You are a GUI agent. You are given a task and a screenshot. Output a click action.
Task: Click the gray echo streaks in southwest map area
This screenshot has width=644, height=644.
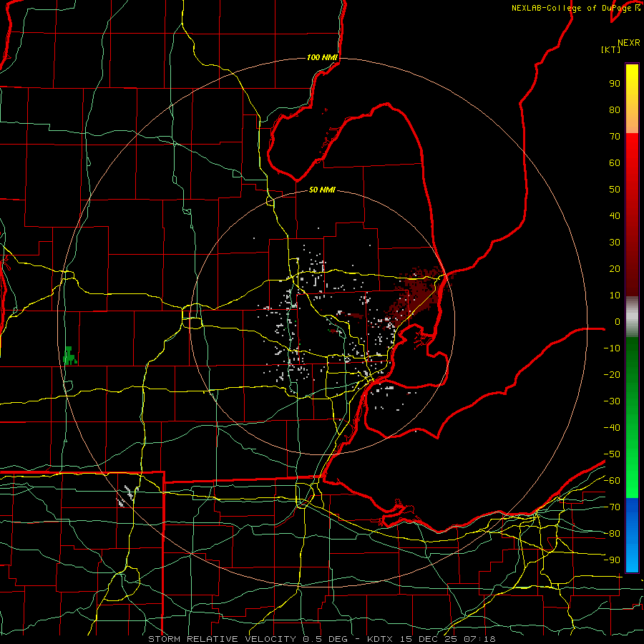(x=127, y=496)
